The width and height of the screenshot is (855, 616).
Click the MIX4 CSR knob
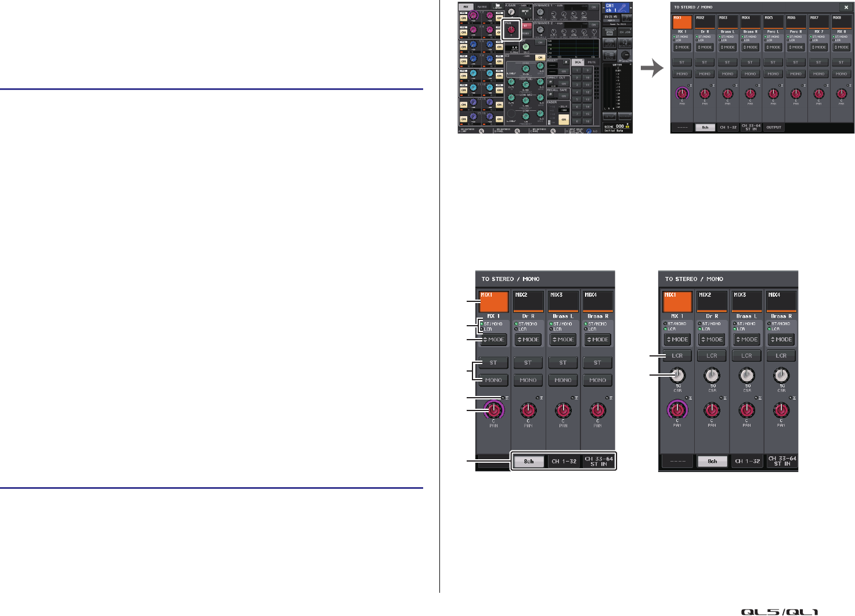click(x=781, y=376)
